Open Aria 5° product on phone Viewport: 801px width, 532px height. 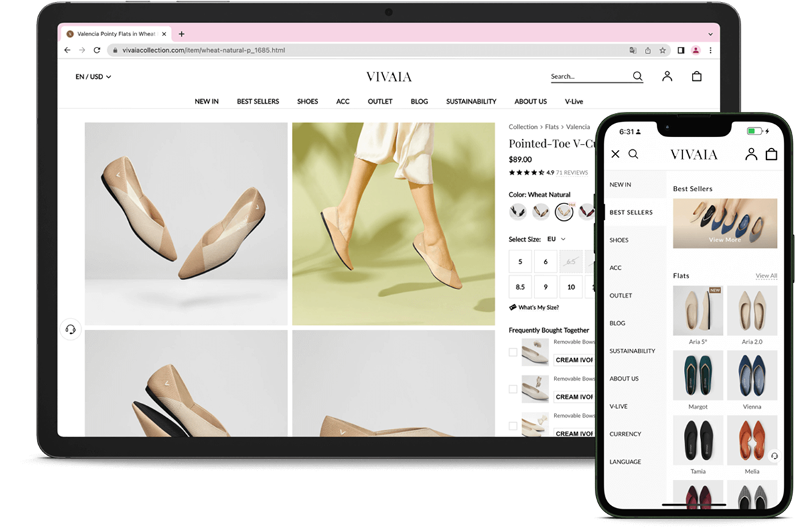click(698, 316)
